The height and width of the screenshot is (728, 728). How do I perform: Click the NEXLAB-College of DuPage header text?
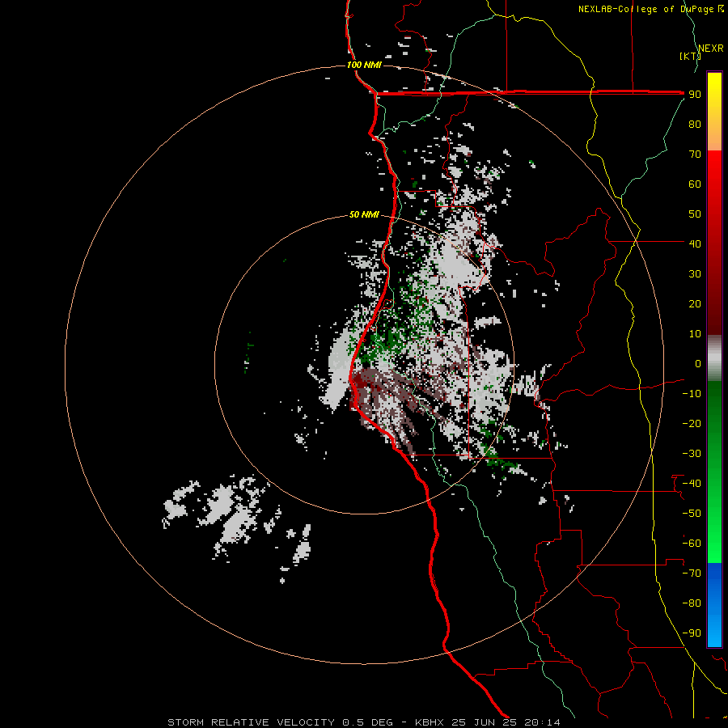click(x=651, y=9)
